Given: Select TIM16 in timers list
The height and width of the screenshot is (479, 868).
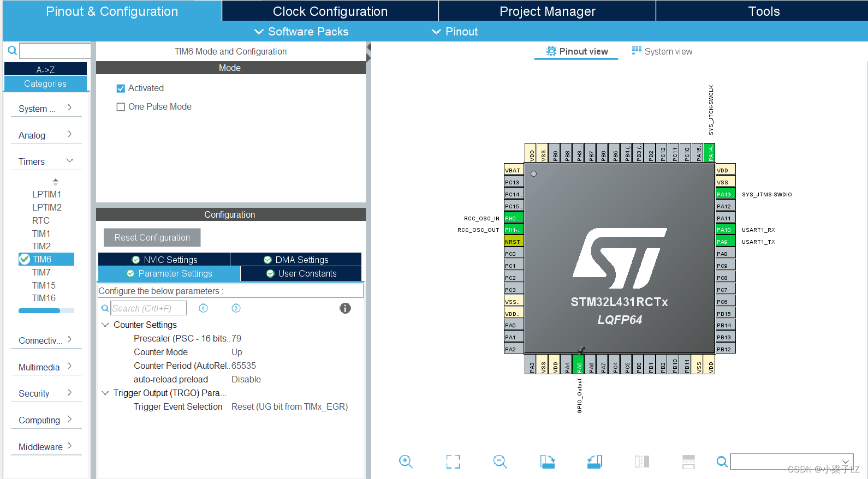Looking at the screenshot, I should [44, 298].
